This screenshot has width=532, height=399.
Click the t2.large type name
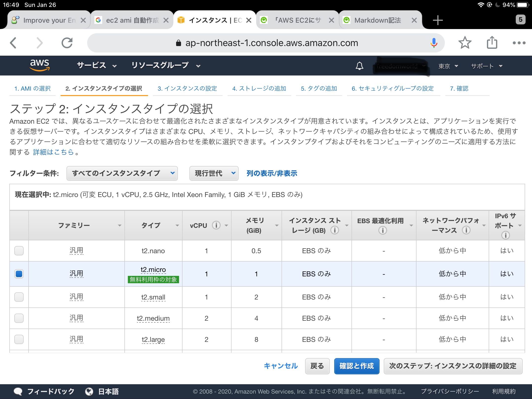click(x=153, y=340)
